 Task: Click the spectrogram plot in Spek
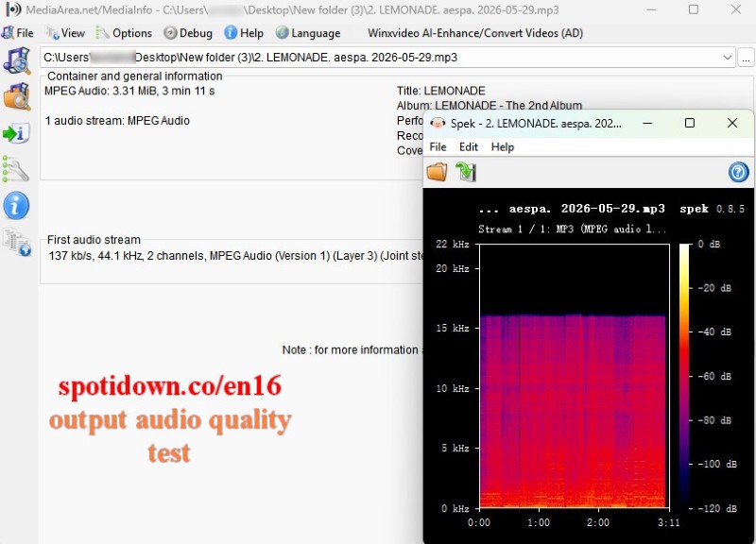(x=575, y=376)
